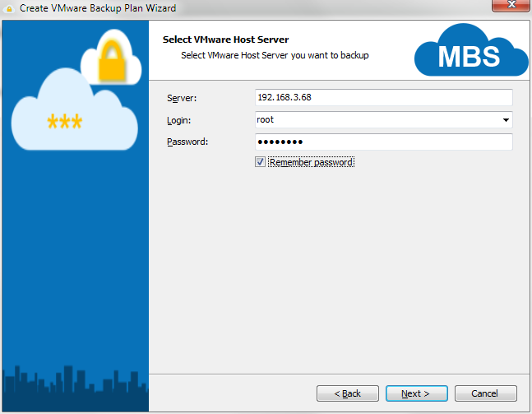Cancel the backup plan wizard
The height and width of the screenshot is (414, 532).
485,393
